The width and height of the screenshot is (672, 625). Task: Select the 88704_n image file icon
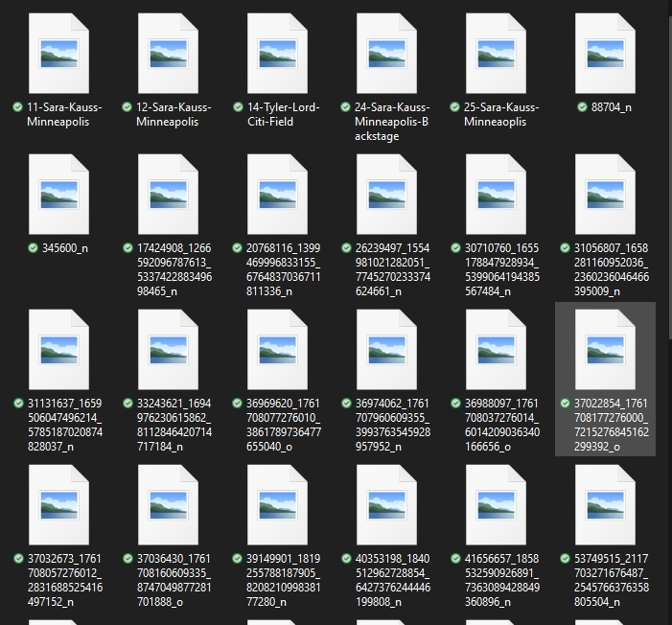pyautogui.click(x=605, y=53)
